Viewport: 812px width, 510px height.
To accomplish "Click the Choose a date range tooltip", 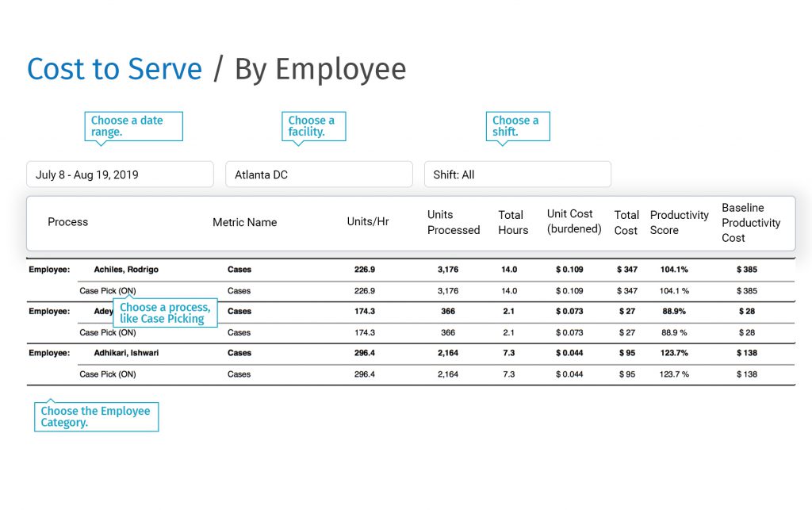I will click(x=133, y=126).
